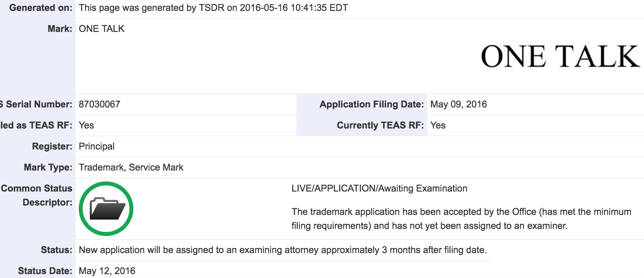The image size is (644, 278).
Task: Click the ONE TALK mark image
Action: (560, 56)
